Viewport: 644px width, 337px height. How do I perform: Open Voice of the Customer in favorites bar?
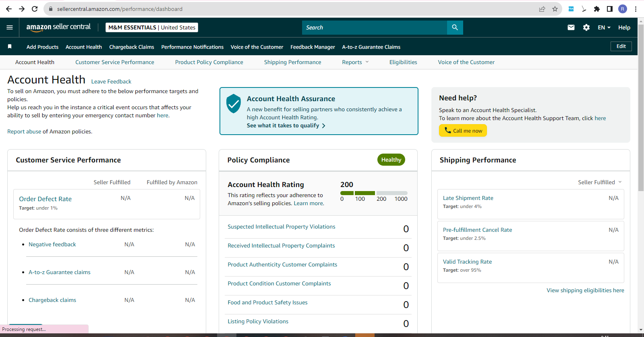257,47
